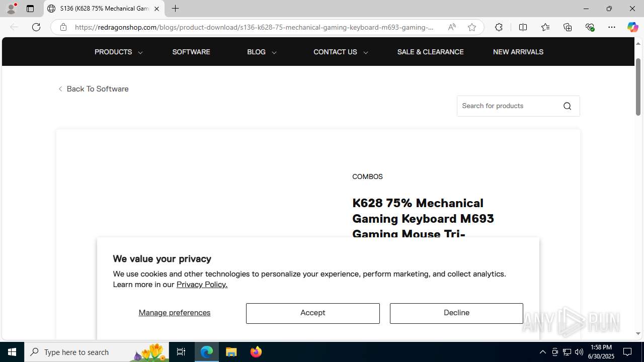The image size is (644, 362).
Task: Go to NEW ARRIVALS
Action: (x=518, y=52)
